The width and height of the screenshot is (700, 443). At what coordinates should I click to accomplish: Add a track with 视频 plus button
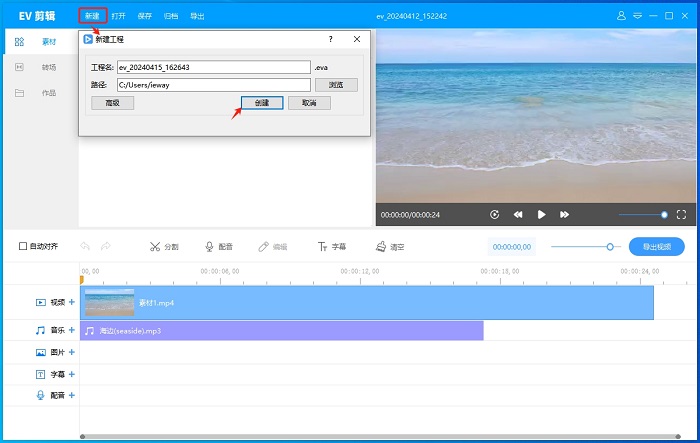pos(71,302)
